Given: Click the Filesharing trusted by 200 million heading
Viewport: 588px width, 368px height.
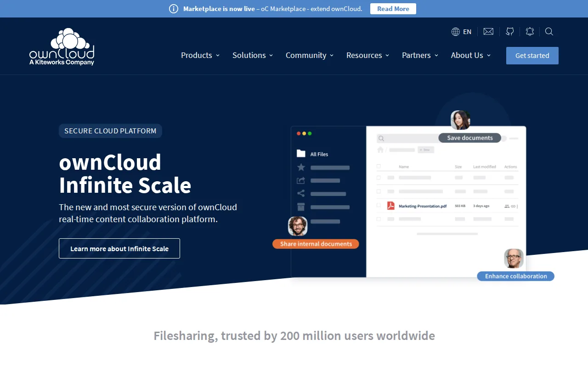Looking at the screenshot, I should point(294,335).
